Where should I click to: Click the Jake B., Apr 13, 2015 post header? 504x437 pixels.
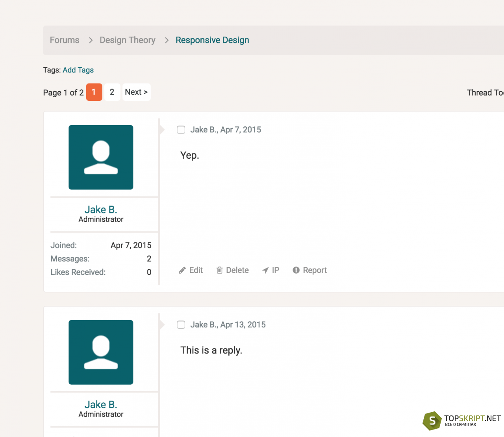228,324
